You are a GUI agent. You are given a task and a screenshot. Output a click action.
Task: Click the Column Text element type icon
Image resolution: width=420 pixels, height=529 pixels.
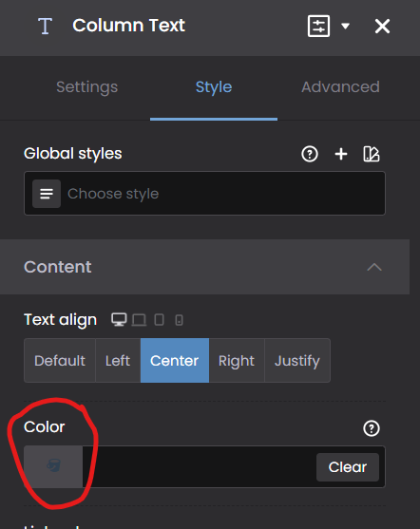click(45, 26)
